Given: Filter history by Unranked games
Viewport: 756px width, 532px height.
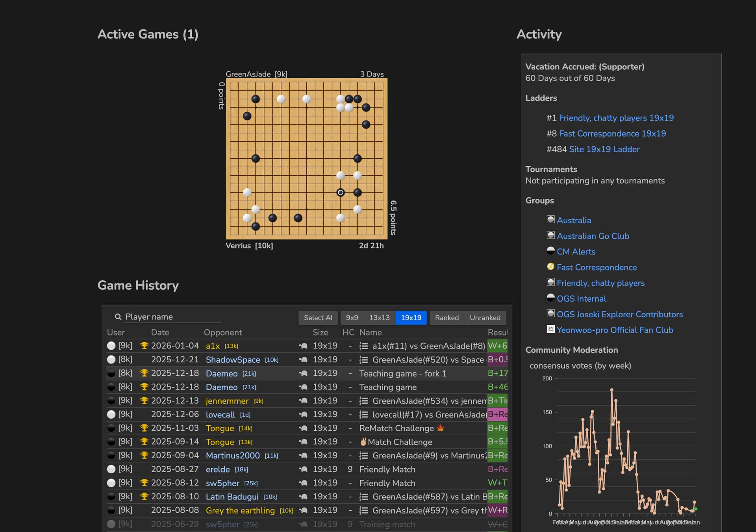Looking at the screenshot, I should tap(485, 318).
